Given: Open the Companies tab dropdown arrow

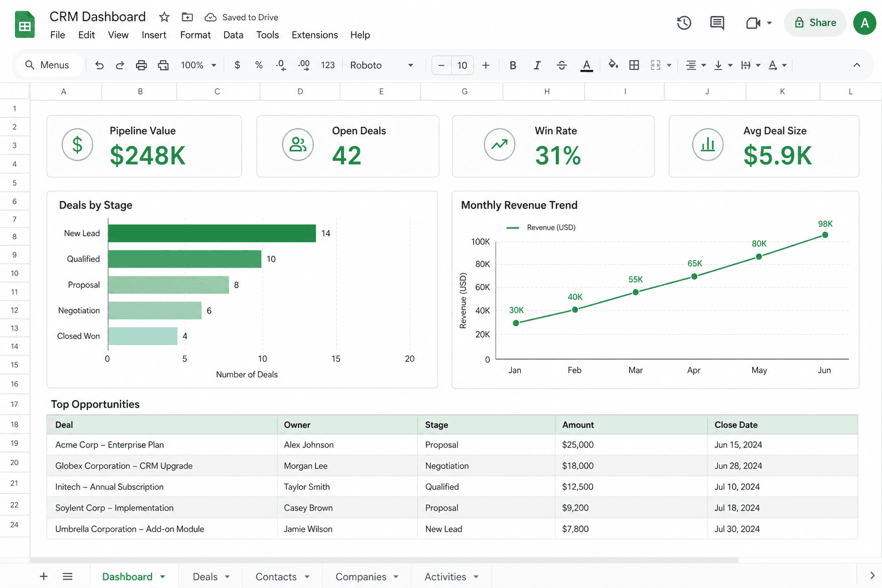Looking at the screenshot, I should pos(396,577).
